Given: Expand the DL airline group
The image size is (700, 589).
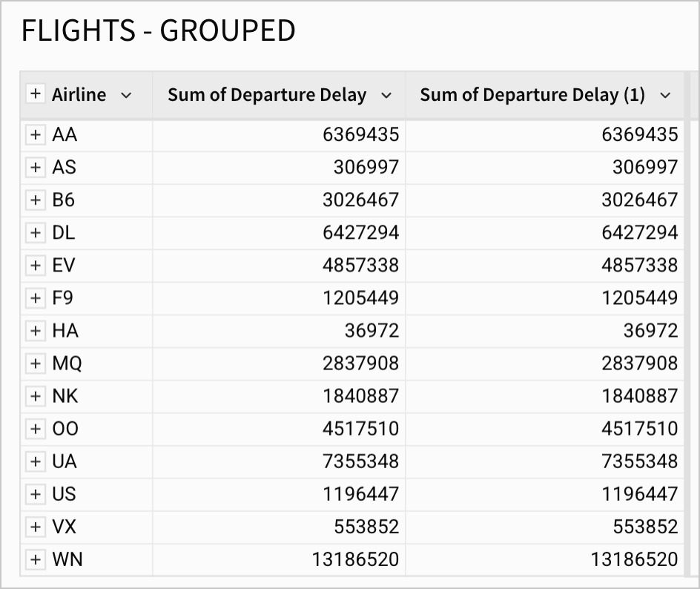Looking at the screenshot, I should [x=35, y=232].
